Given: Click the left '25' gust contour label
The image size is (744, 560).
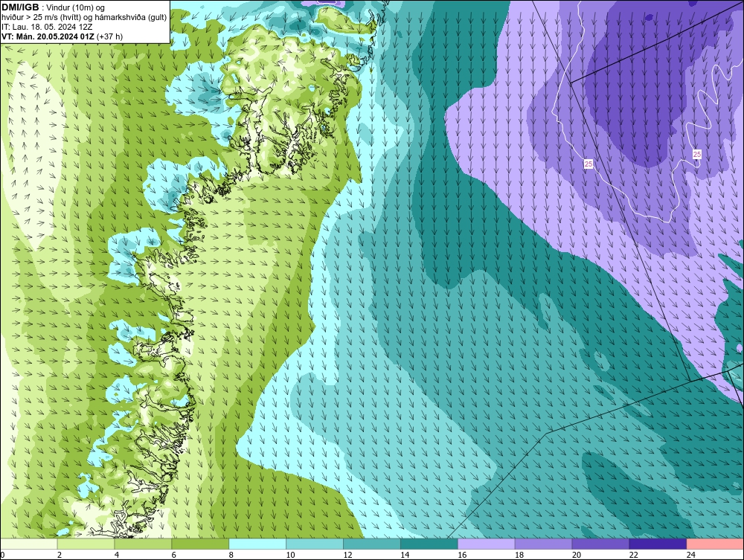Looking at the screenshot, I should pyautogui.click(x=589, y=164).
